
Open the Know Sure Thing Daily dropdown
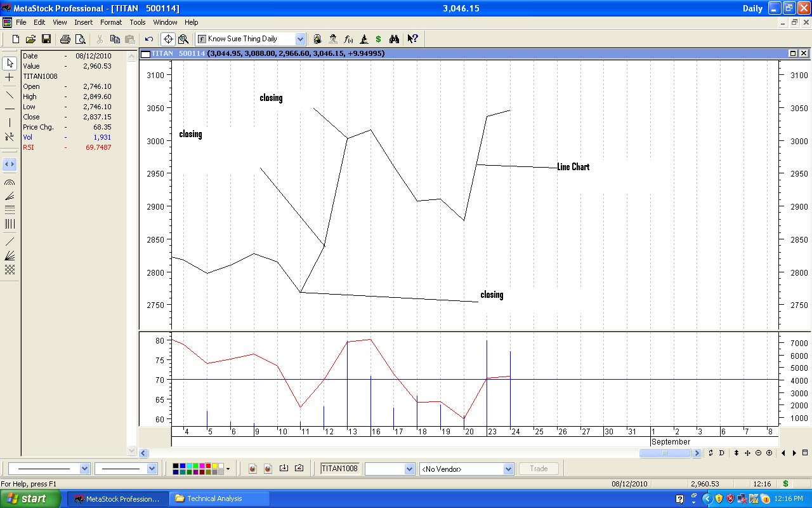(x=301, y=39)
